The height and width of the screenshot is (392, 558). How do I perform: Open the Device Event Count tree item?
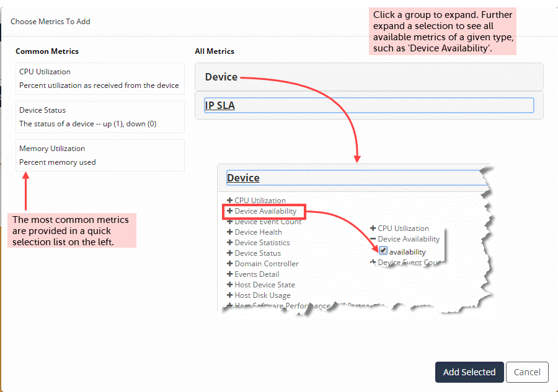[268, 222]
